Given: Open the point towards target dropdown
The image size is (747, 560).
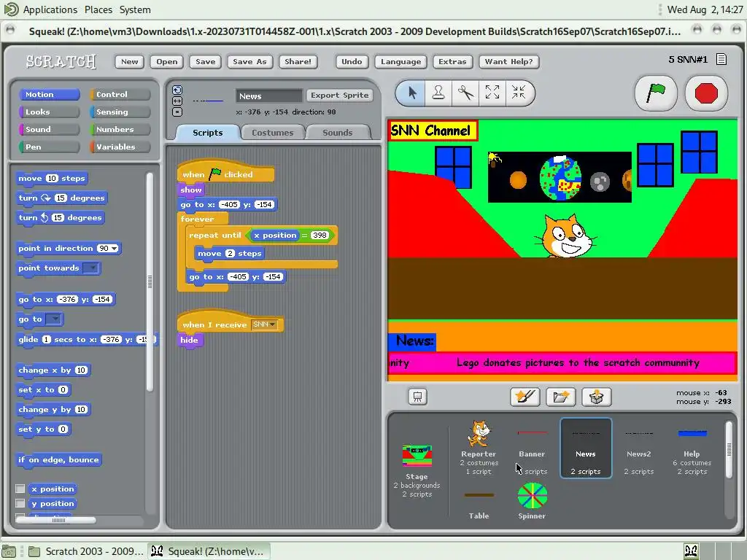Looking at the screenshot, I should 90,268.
